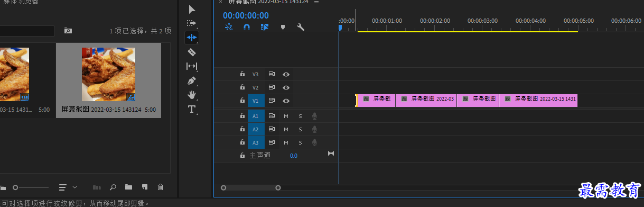Lock the V2 video track
644x207 pixels.
point(242,88)
